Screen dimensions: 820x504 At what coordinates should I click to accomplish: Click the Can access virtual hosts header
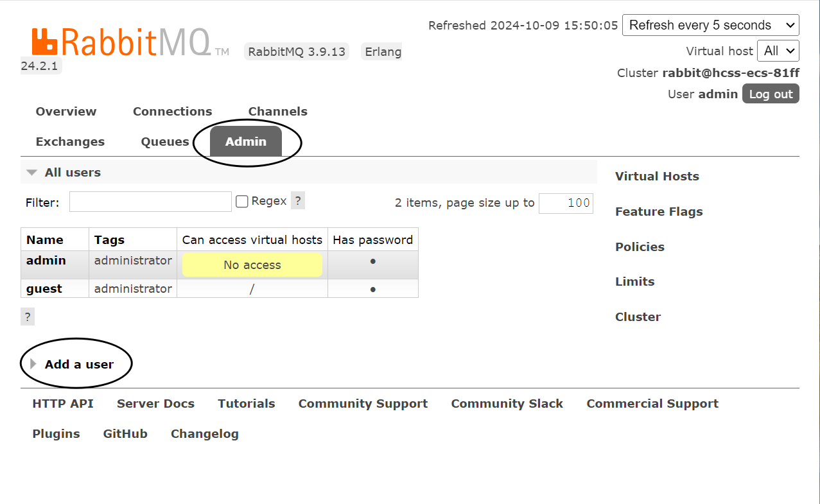pyautogui.click(x=252, y=239)
